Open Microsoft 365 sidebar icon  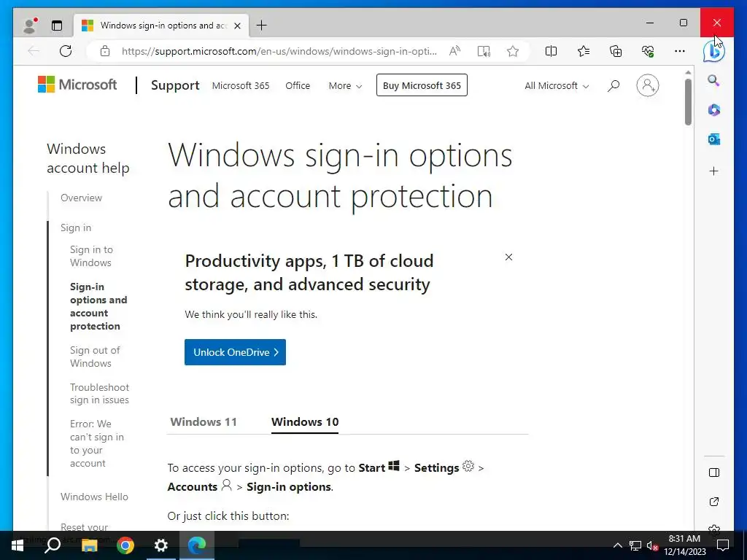[713, 110]
